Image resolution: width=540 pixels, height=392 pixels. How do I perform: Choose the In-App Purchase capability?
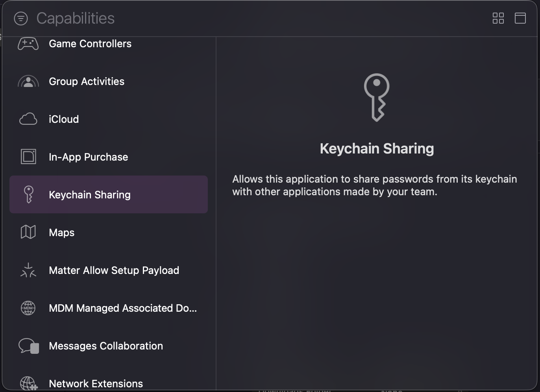pos(89,157)
